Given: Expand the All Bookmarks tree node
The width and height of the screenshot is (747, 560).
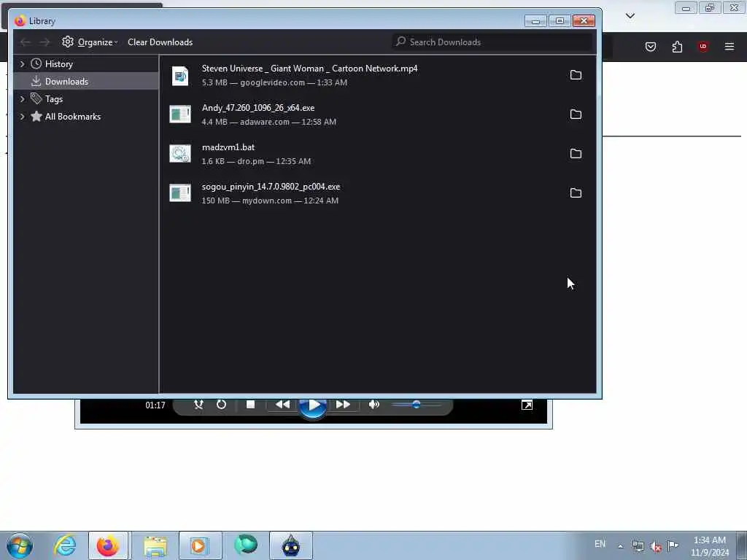Looking at the screenshot, I should tap(22, 117).
